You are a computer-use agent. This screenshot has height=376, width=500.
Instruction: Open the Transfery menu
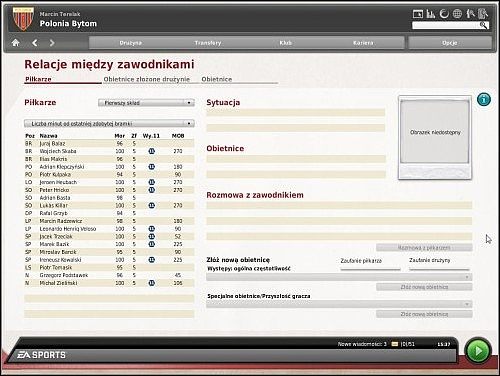tap(208, 43)
